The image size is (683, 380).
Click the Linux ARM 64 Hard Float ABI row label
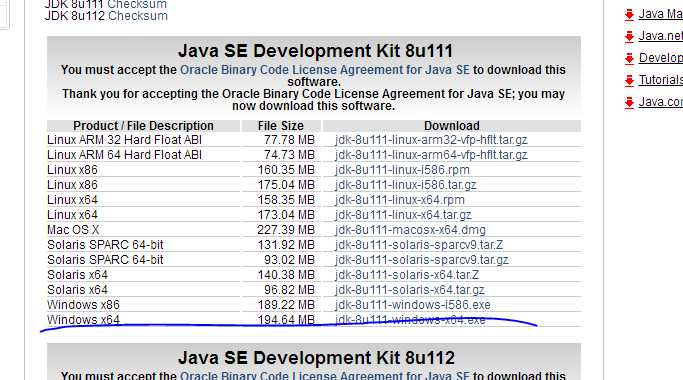point(125,155)
